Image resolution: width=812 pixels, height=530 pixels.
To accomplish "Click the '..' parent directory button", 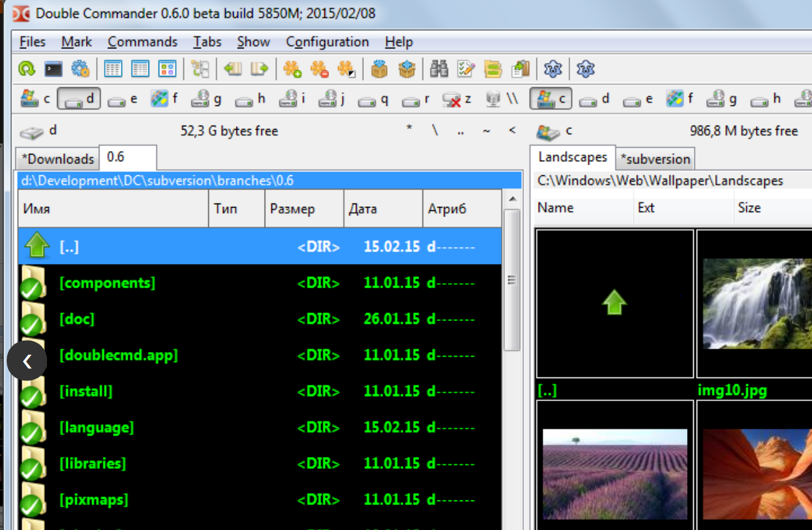I will click(461, 130).
